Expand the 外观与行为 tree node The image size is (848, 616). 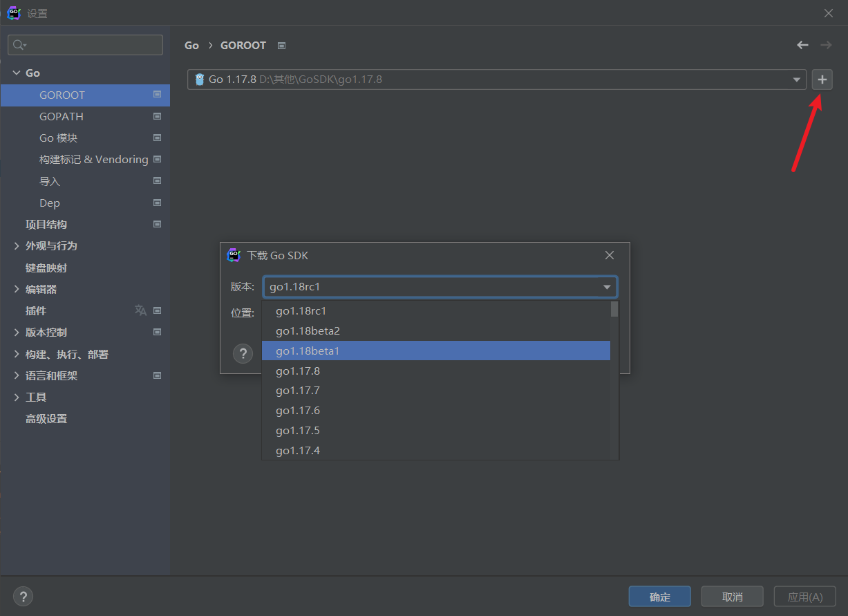[x=17, y=246]
